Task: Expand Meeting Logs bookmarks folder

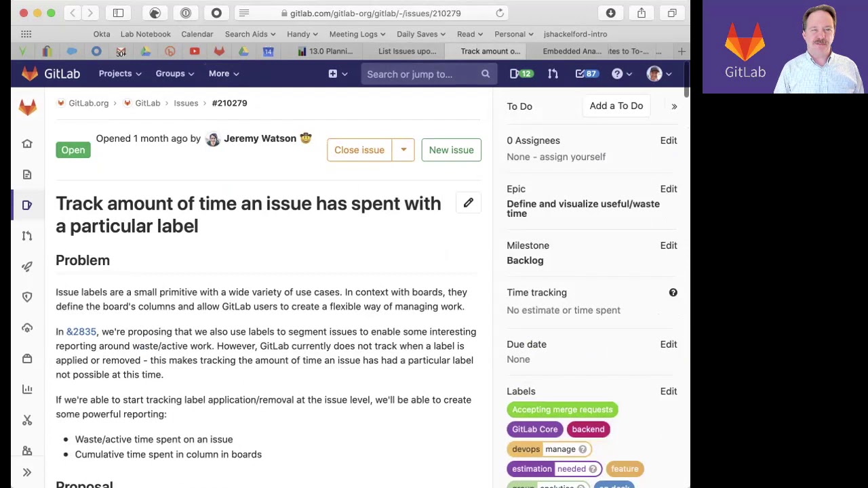Action: click(357, 34)
